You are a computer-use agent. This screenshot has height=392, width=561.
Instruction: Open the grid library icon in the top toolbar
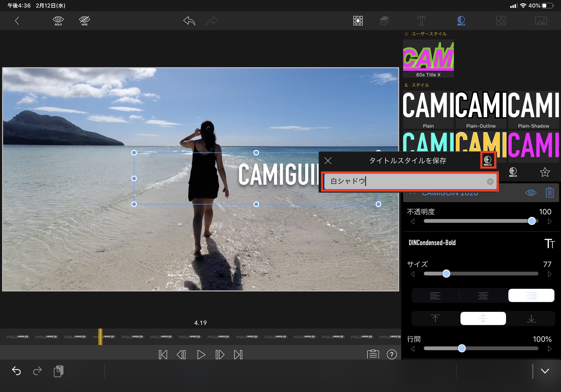(x=358, y=20)
